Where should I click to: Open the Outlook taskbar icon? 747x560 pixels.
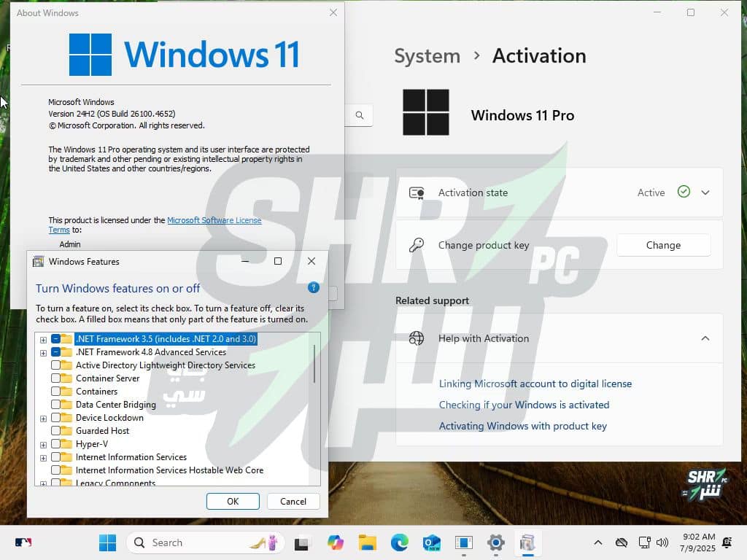(x=432, y=542)
